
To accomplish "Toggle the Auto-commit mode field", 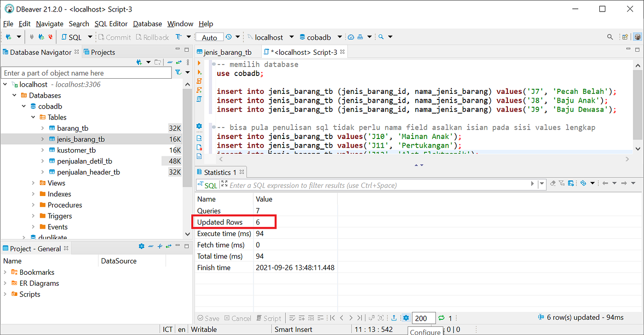I will [209, 37].
